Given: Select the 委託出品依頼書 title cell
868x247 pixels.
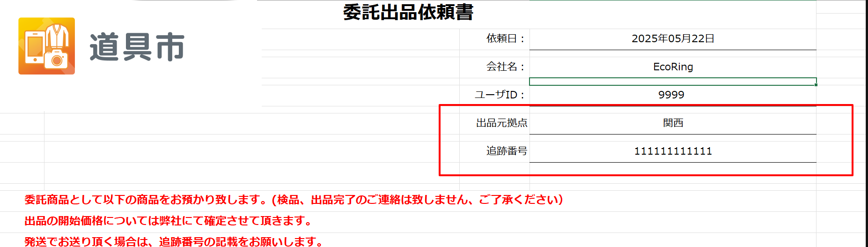Looking at the screenshot, I should [408, 13].
